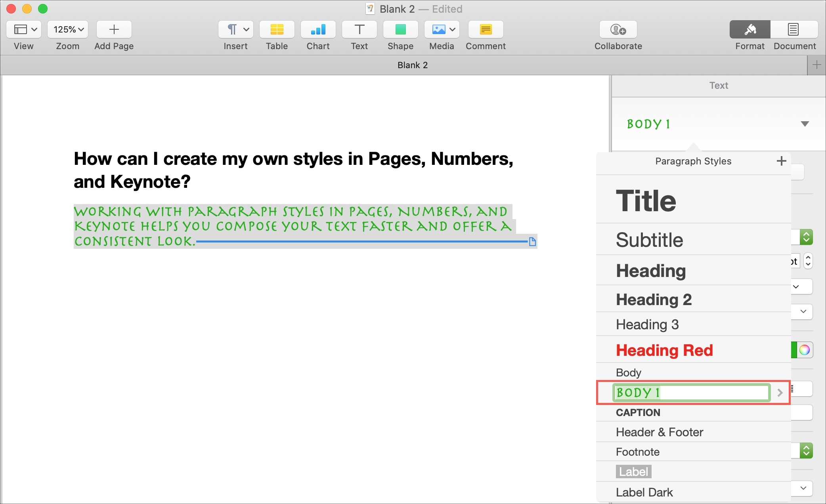826x504 pixels.
Task: Open the Collaborate options
Action: [618, 29]
